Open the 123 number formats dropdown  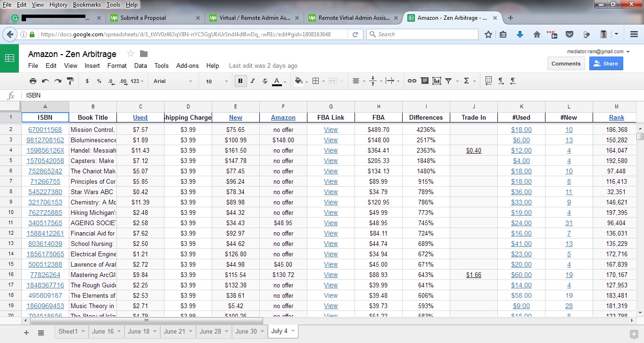click(137, 81)
